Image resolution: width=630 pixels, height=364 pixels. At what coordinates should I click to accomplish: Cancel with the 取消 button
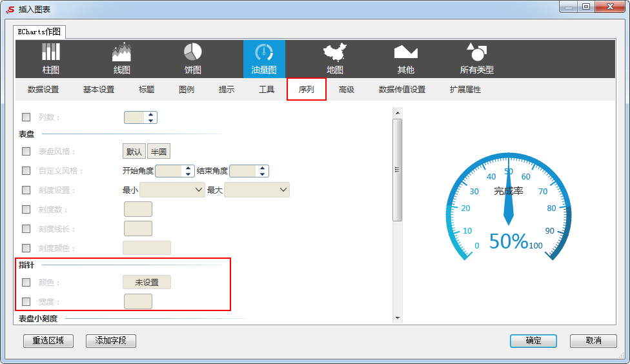click(593, 341)
